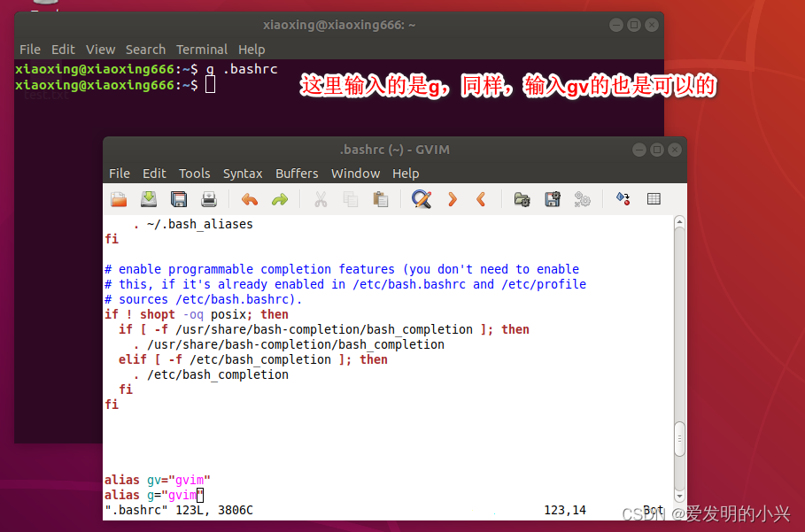Maximize the GVIM window
Screen dimensions: 805x532
click(x=657, y=150)
